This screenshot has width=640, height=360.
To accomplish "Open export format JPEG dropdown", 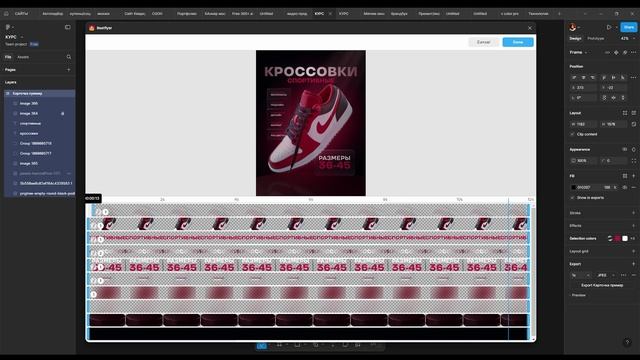I will (605, 276).
